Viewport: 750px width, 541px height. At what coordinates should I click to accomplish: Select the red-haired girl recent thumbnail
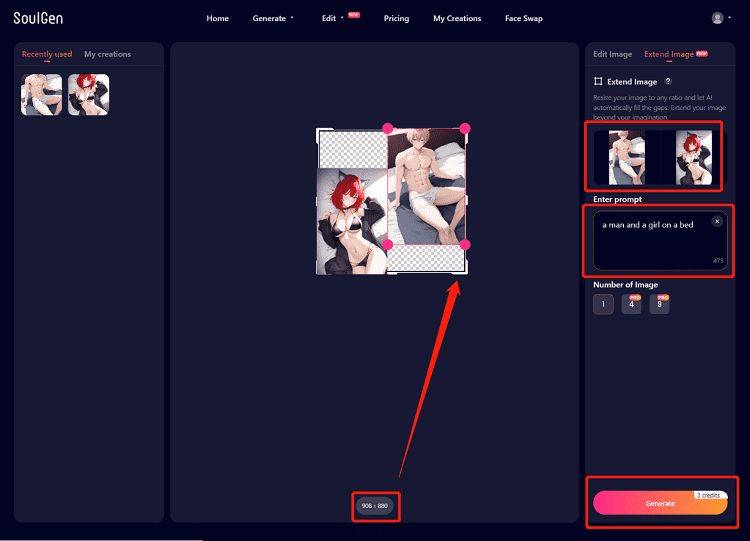pyautogui.click(x=88, y=95)
